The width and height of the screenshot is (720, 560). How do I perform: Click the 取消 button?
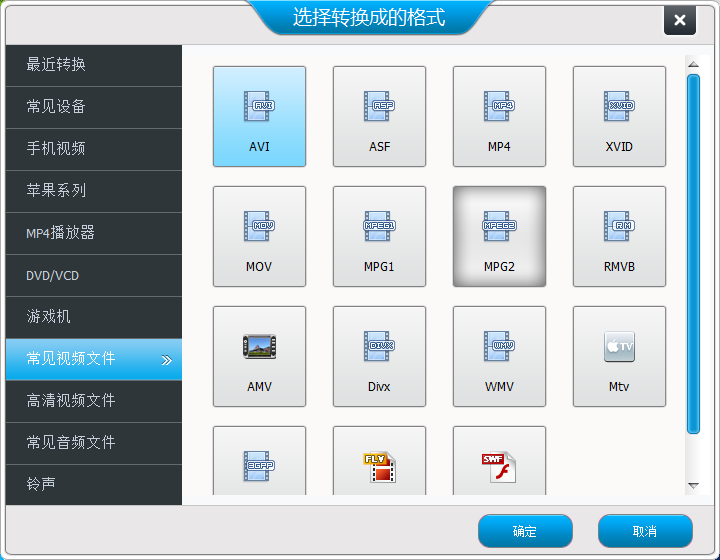point(645,531)
